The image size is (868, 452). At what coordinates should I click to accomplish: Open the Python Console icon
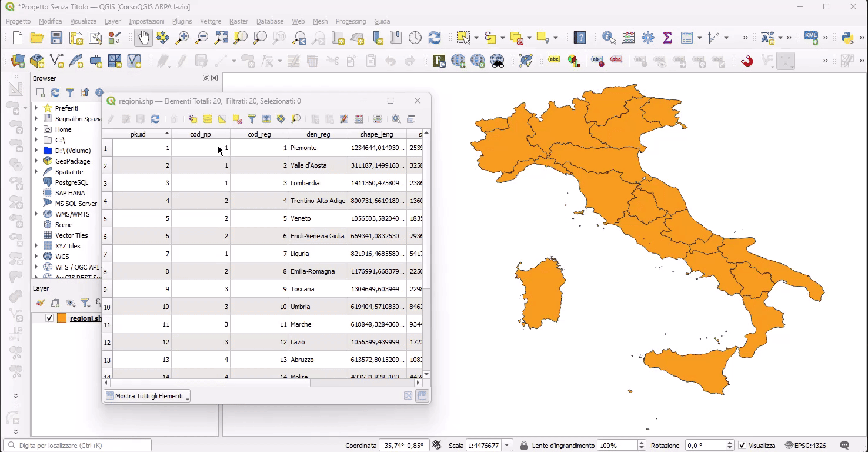point(847,38)
